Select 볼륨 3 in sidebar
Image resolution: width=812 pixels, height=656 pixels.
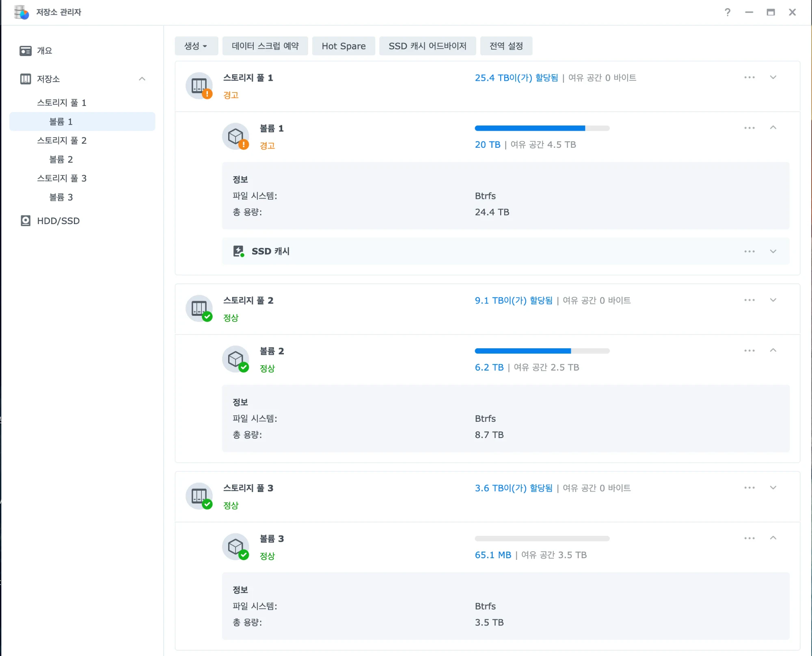82,197
